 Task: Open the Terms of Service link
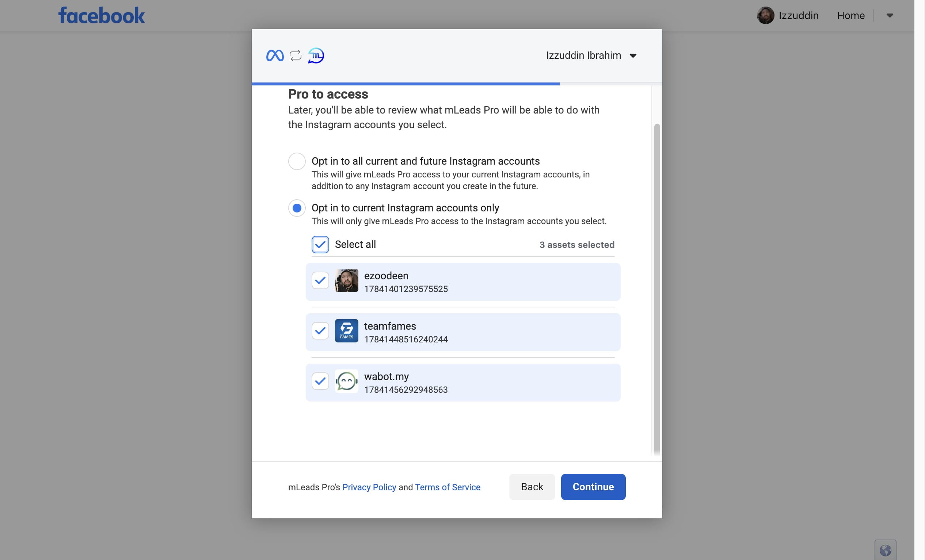pyautogui.click(x=447, y=487)
